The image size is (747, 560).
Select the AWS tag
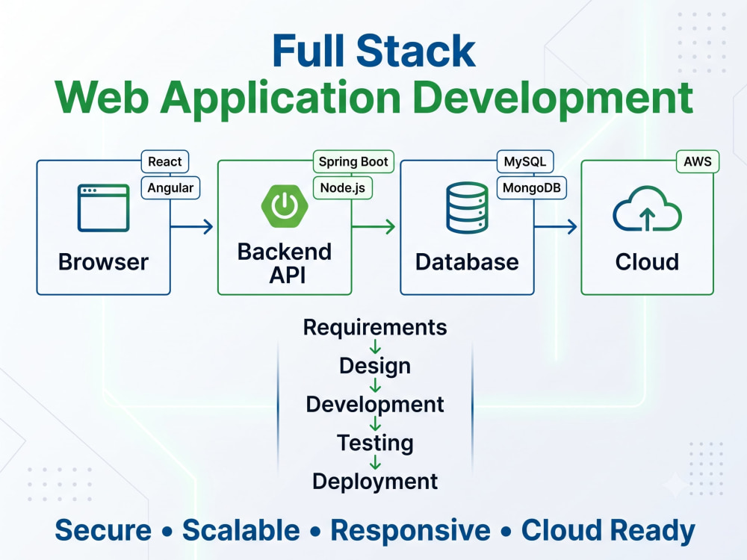click(698, 161)
